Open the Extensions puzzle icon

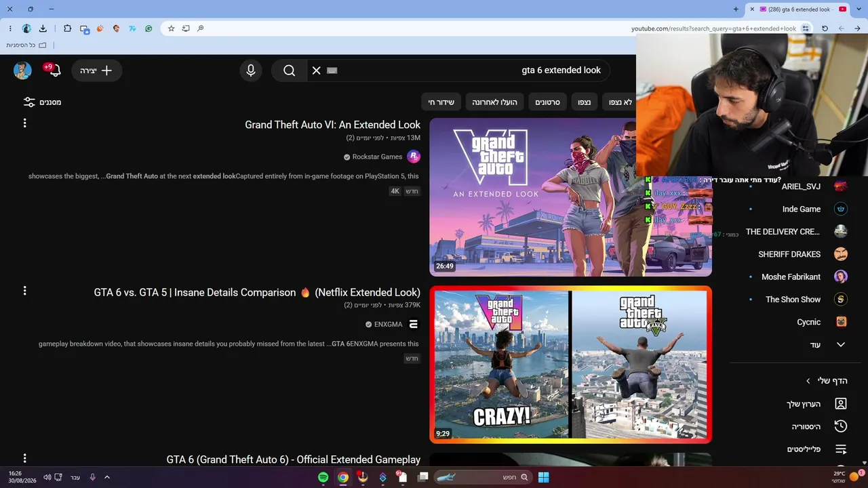click(x=67, y=28)
